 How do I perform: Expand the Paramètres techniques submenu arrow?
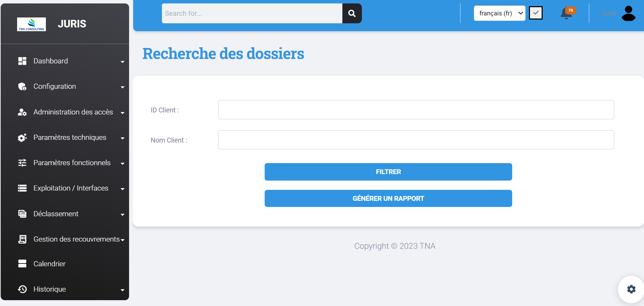123,138
